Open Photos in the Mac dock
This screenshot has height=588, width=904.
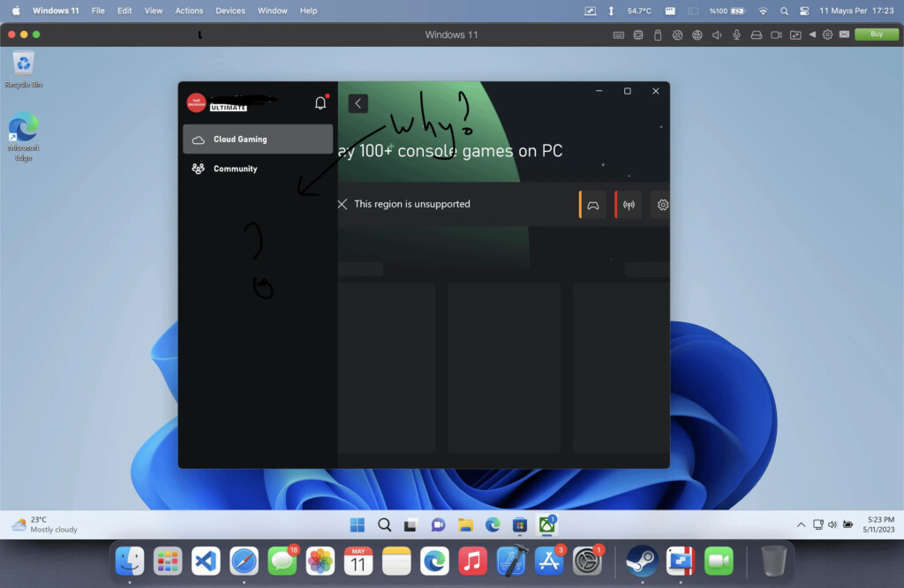pyautogui.click(x=320, y=561)
